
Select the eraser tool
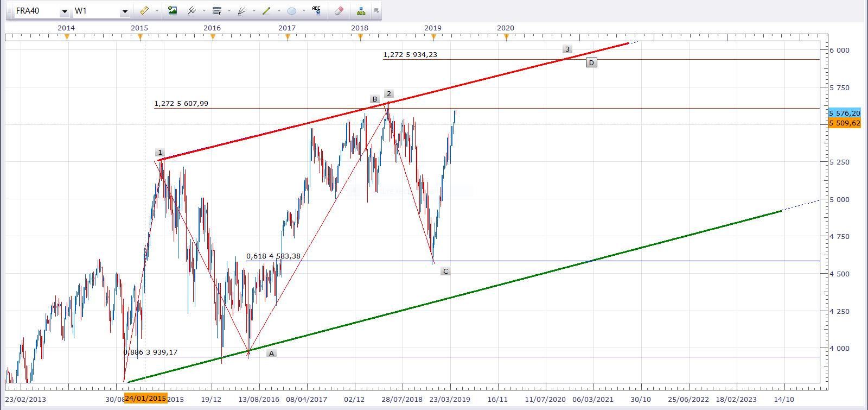click(x=339, y=10)
